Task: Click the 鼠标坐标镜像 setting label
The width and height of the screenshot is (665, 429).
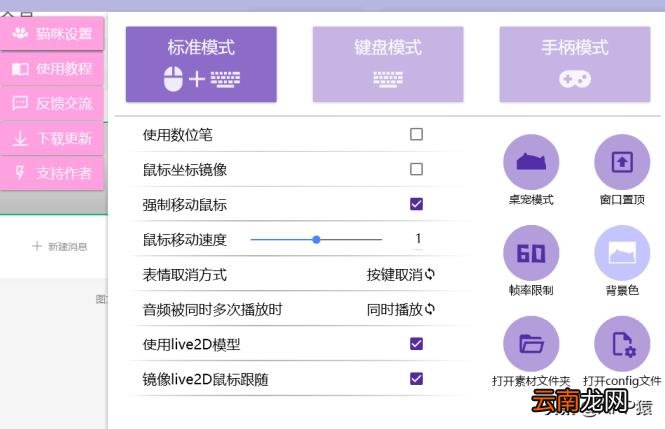Action: tap(184, 170)
